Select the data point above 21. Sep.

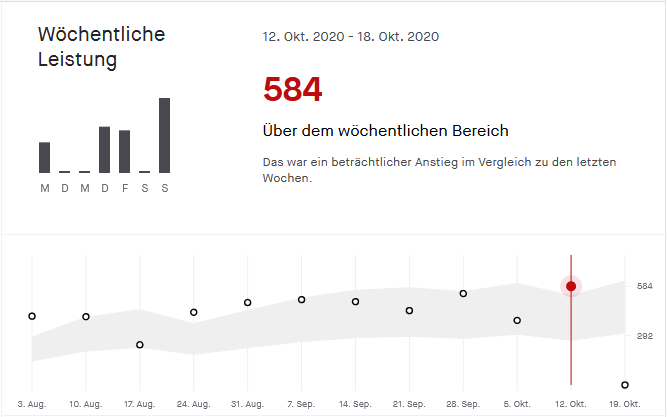(x=409, y=311)
